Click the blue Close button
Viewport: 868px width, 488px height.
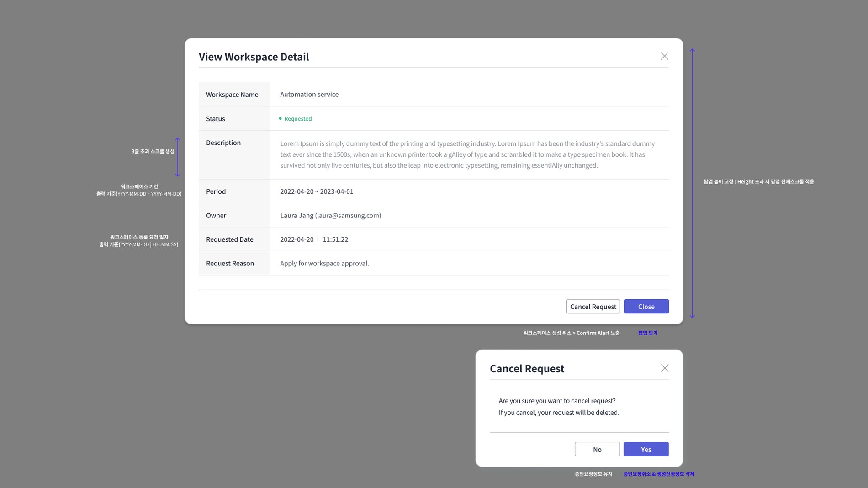[x=646, y=307]
